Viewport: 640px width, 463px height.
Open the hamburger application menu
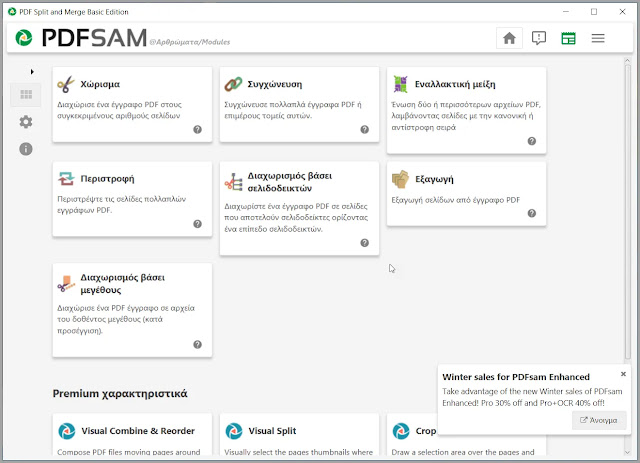(x=598, y=38)
